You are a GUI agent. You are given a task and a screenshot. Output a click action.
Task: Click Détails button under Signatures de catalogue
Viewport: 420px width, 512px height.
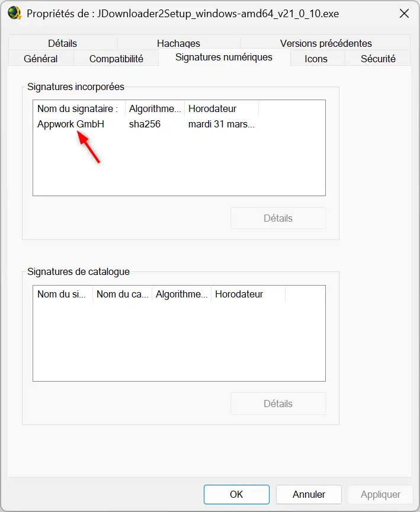pyautogui.click(x=278, y=404)
